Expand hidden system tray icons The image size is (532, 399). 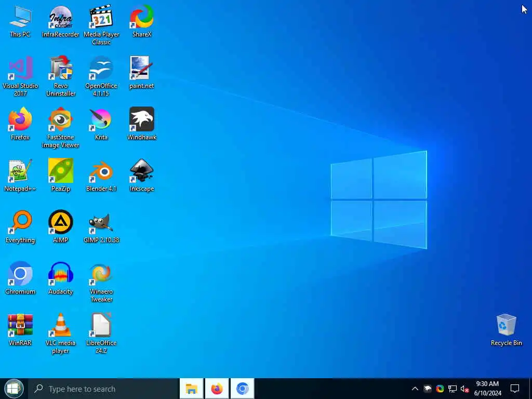click(415, 389)
